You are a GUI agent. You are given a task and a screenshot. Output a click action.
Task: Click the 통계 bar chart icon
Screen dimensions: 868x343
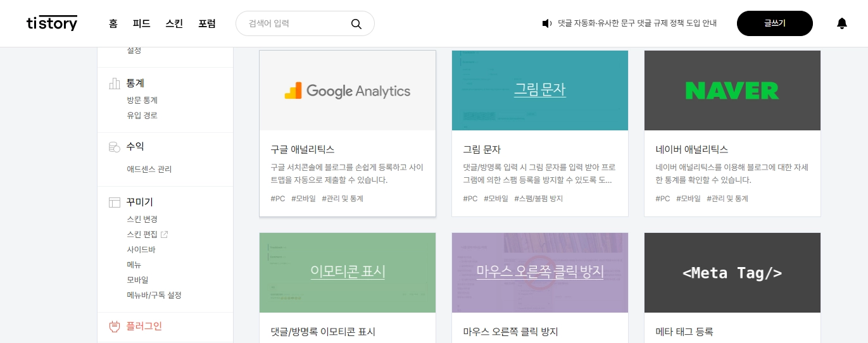click(115, 84)
